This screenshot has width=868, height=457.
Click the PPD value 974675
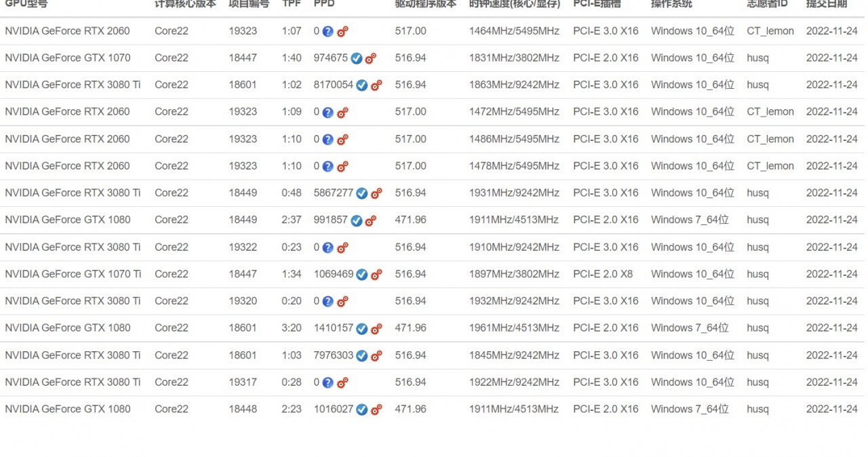click(x=331, y=58)
